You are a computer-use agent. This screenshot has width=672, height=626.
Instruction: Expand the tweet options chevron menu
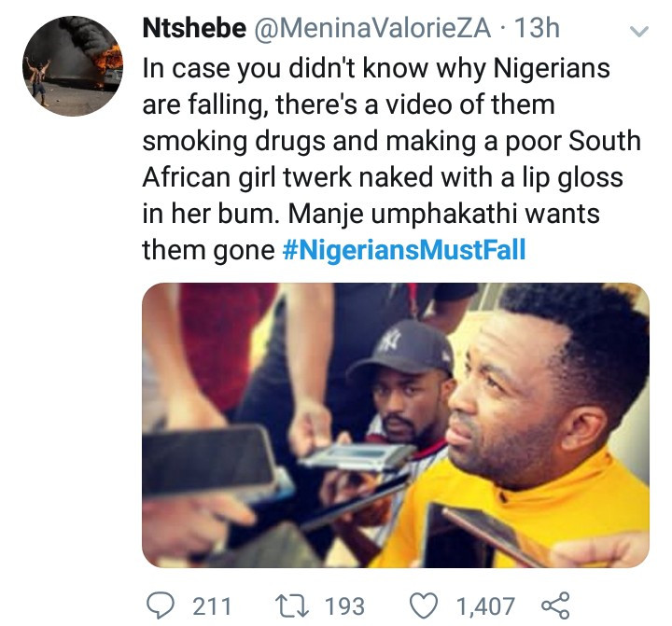(640, 32)
